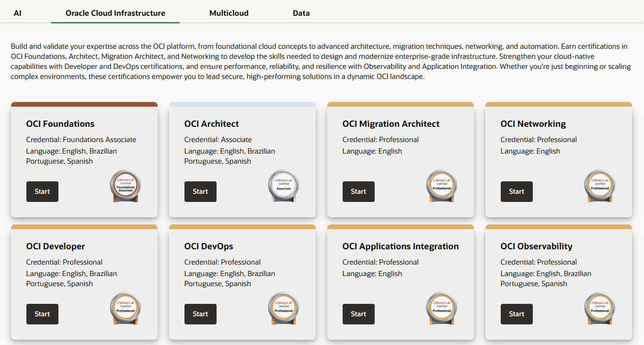
Task: Start the OCI Developer certification
Action: click(x=42, y=314)
